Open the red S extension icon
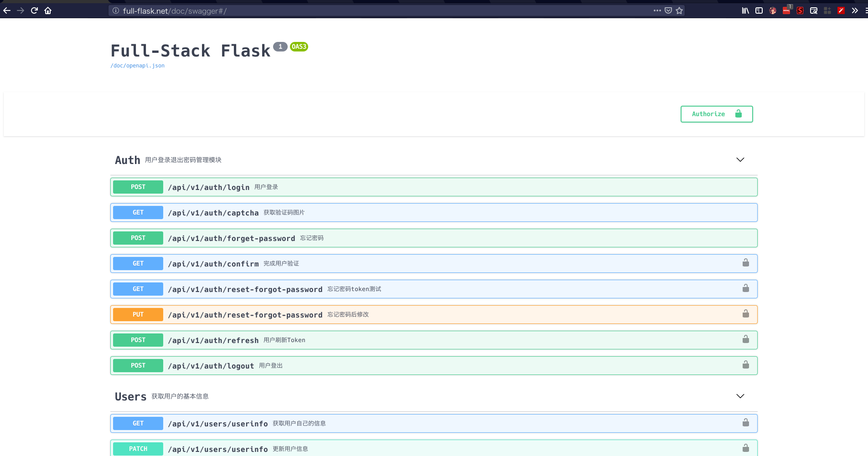868x456 pixels. pos(800,10)
